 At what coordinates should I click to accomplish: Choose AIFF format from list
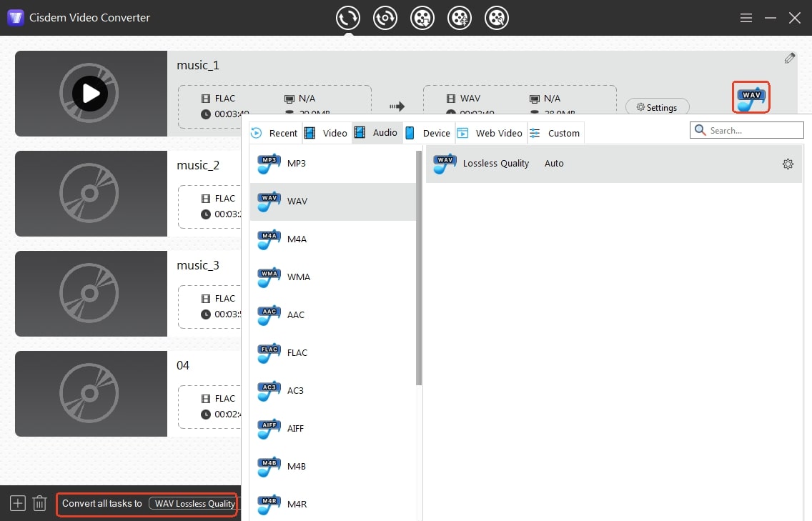tap(333, 428)
